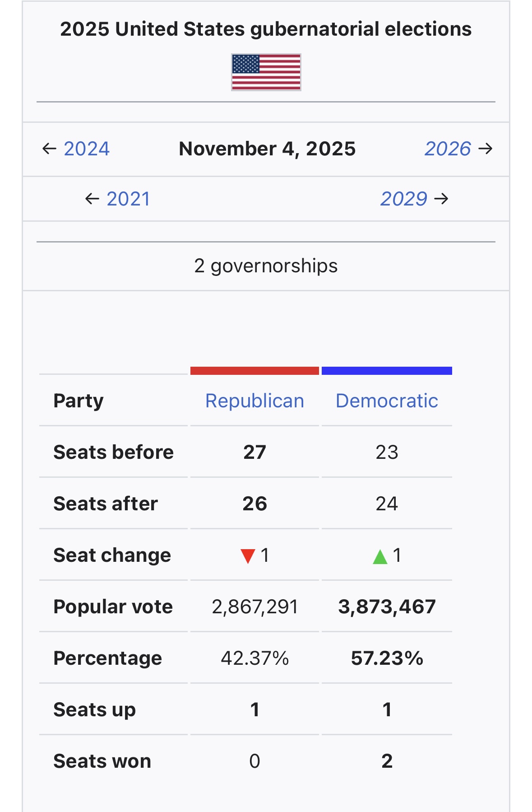Click the red Republican color bar
The height and width of the screenshot is (812, 532).
pyautogui.click(x=254, y=371)
